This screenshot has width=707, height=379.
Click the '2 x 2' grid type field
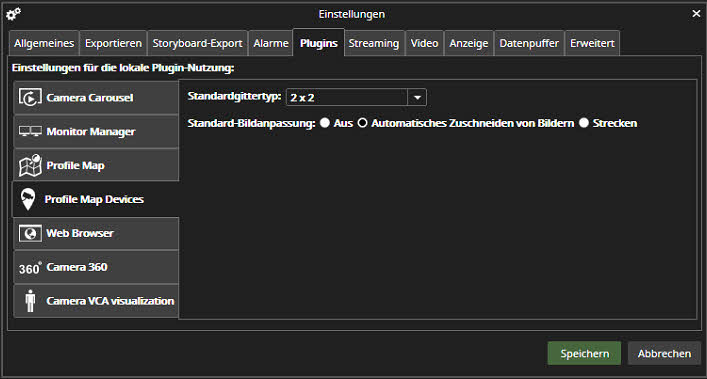click(347, 97)
